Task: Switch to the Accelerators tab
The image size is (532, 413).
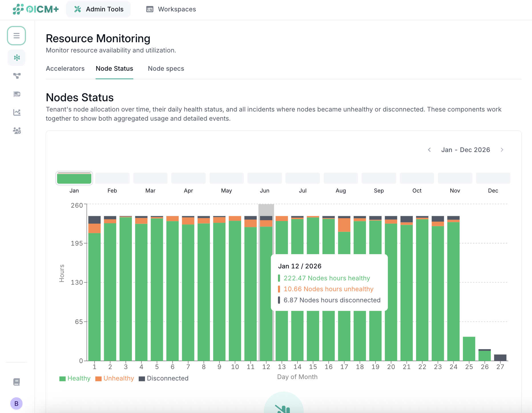Action: pos(65,68)
